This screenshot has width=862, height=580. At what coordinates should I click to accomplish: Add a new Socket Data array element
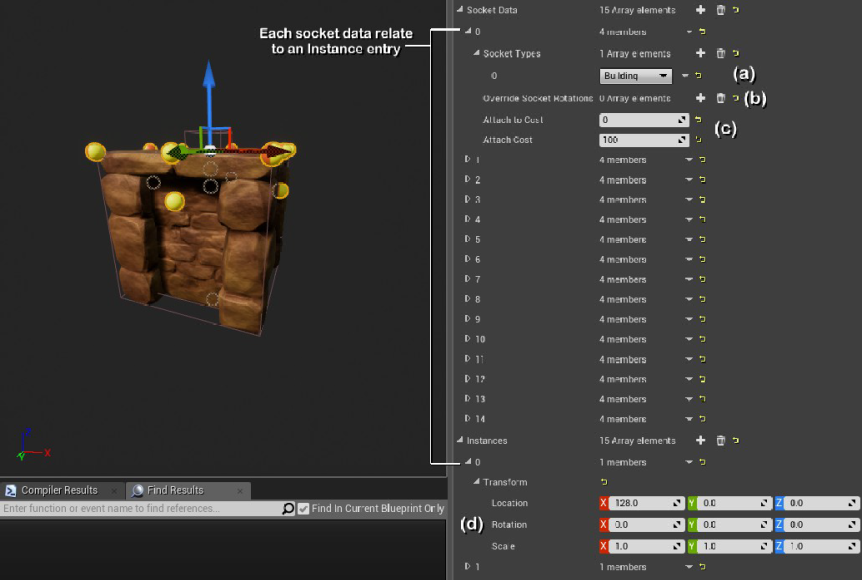click(701, 10)
